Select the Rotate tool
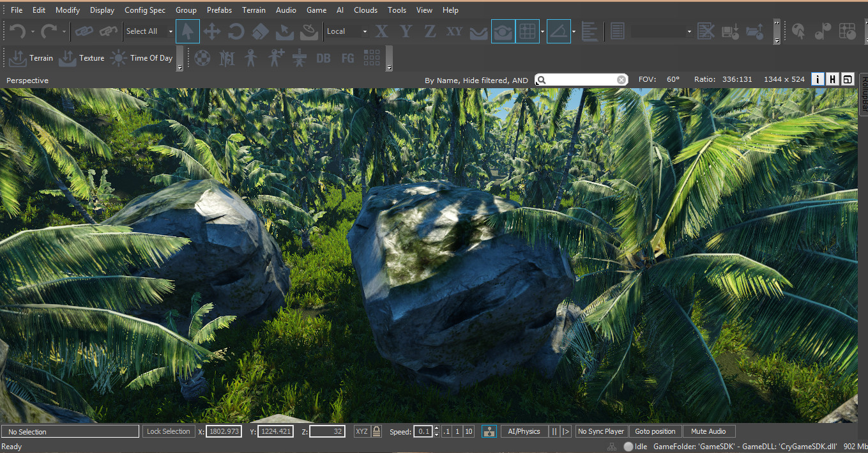Viewport: 868px width, 453px height. (236, 31)
